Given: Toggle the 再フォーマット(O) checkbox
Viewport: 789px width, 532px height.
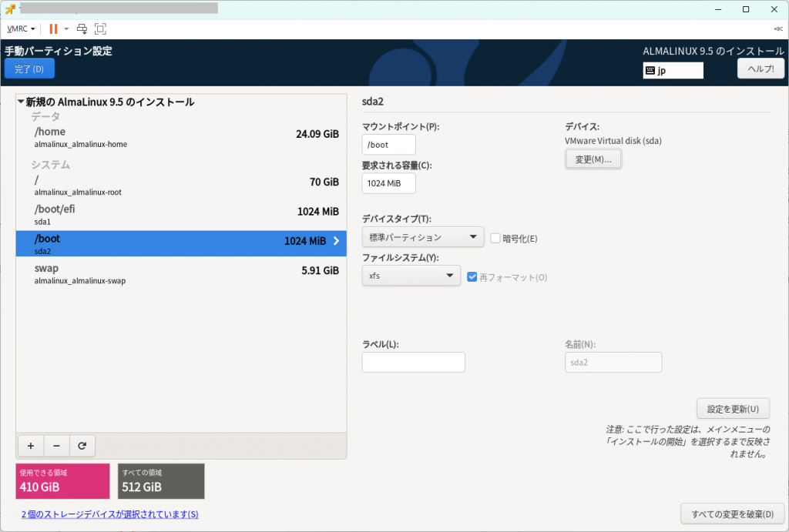Looking at the screenshot, I should pyautogui.click(x=472, y=277).
